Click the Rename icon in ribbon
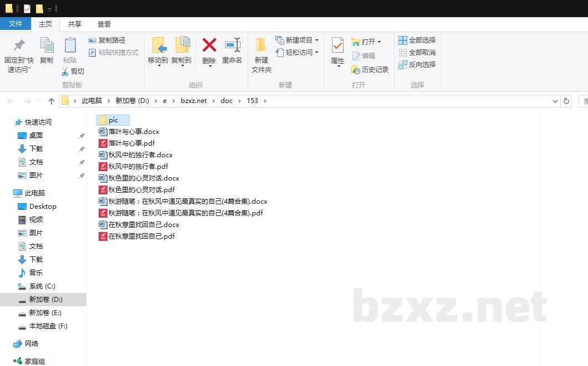Viewport: 588px width, 366px height. 232,45
